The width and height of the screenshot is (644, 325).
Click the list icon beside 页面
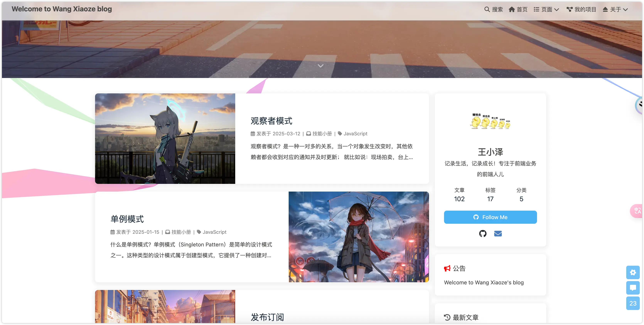(x=536, y=9)
